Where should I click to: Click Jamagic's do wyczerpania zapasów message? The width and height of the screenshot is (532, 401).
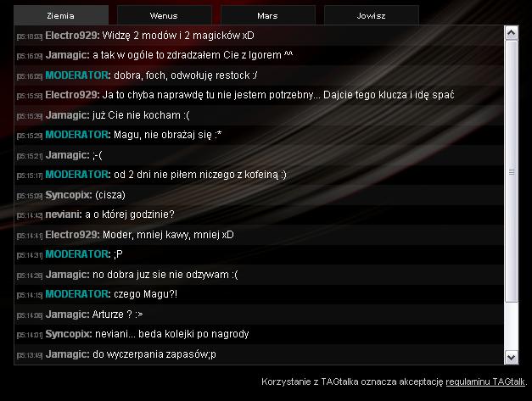click(154, 354)
